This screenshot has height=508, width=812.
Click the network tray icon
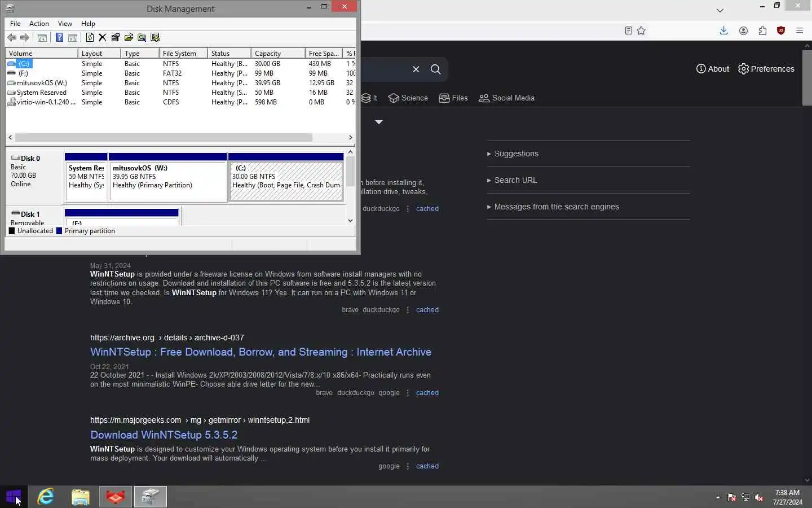pos(745,497)
